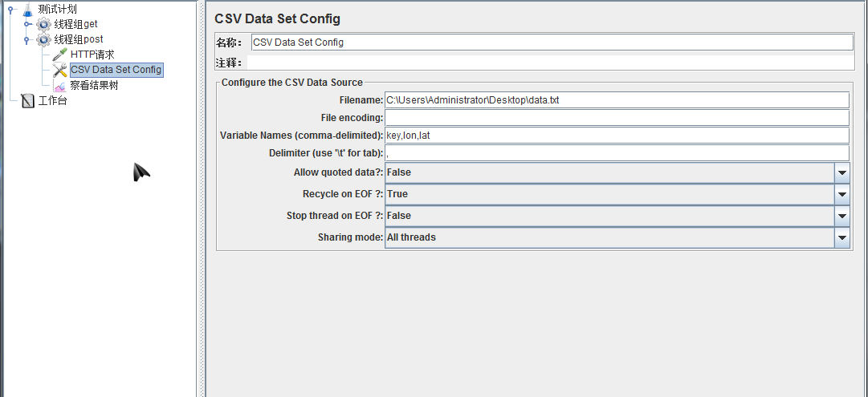Image resolution: width=868 pixels, height=397 pixels.
Task: Click the 注释: label
Action: (229, 63)
